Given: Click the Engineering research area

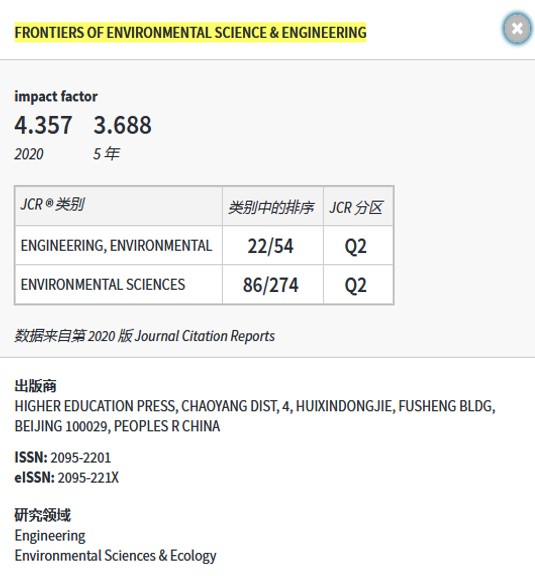Looking at the screenshot, I should pyautogui.click(x=50, y=536).
